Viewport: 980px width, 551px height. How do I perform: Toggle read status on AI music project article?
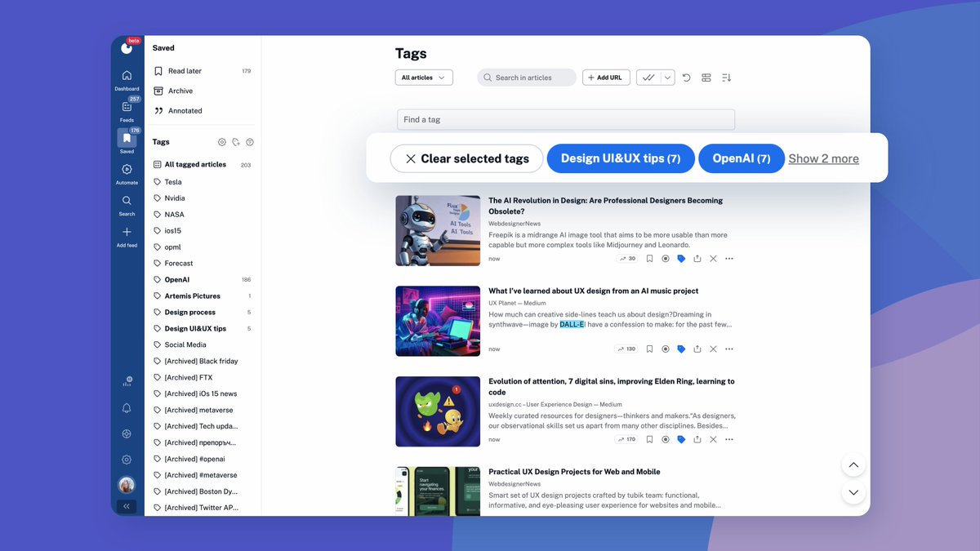pyautogui.click(x=666, y=349)
